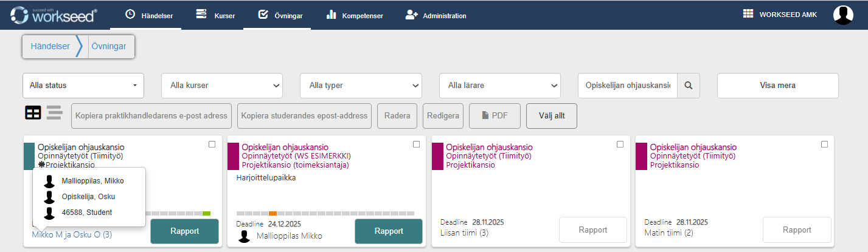868x252 pixels.
Task: Click the Mallioppilas Mikko avatar icon in popup
Action: tap(50, 181)
